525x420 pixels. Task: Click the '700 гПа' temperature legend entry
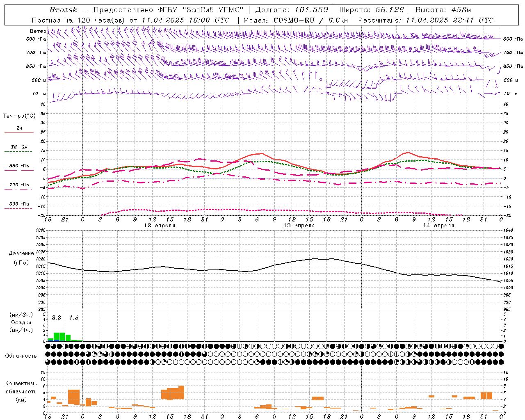(x=19, y=185)
